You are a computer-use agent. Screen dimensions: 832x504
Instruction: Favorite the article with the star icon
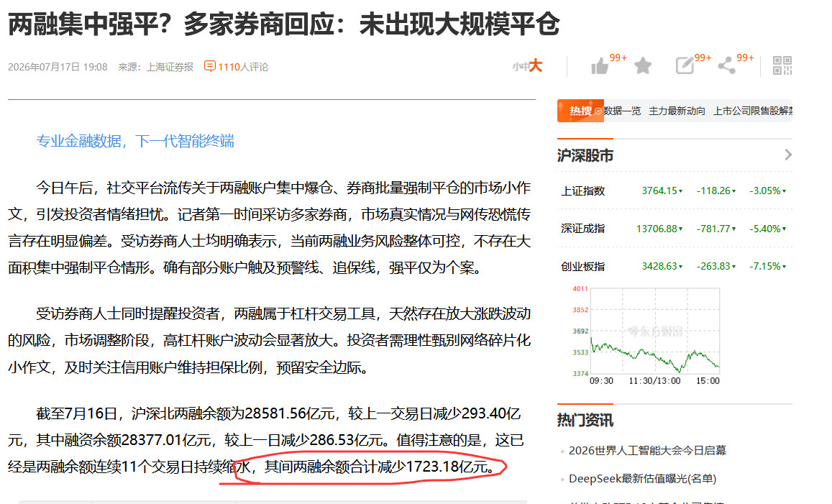[x=643, y=65]
